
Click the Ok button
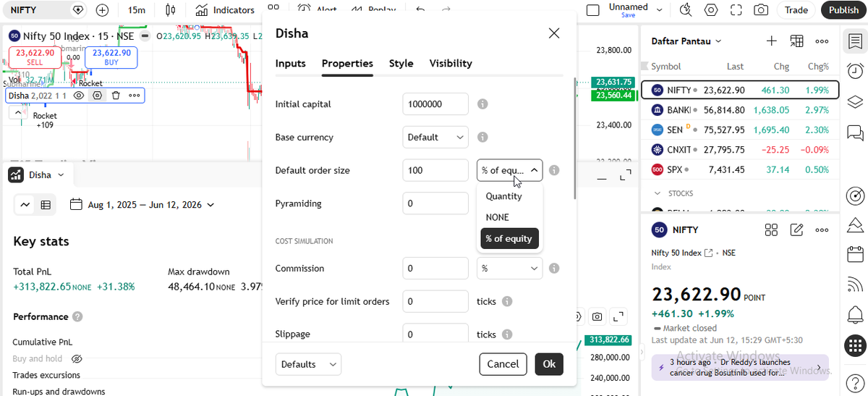549,364
